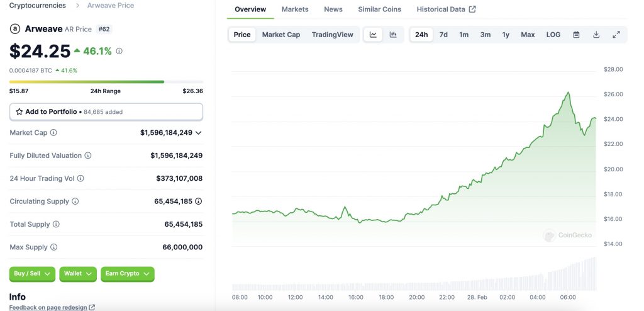The height and width of the screenshot is (311, 644).
Task: Click the #62 rank badge
Action: coord(104,29)
